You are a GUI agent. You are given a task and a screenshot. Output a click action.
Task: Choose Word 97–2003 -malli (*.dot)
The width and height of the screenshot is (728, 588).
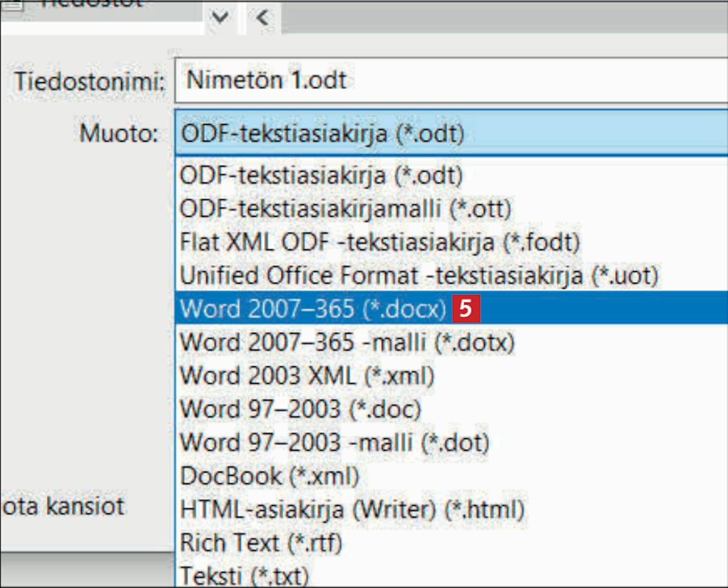(334, 442)
